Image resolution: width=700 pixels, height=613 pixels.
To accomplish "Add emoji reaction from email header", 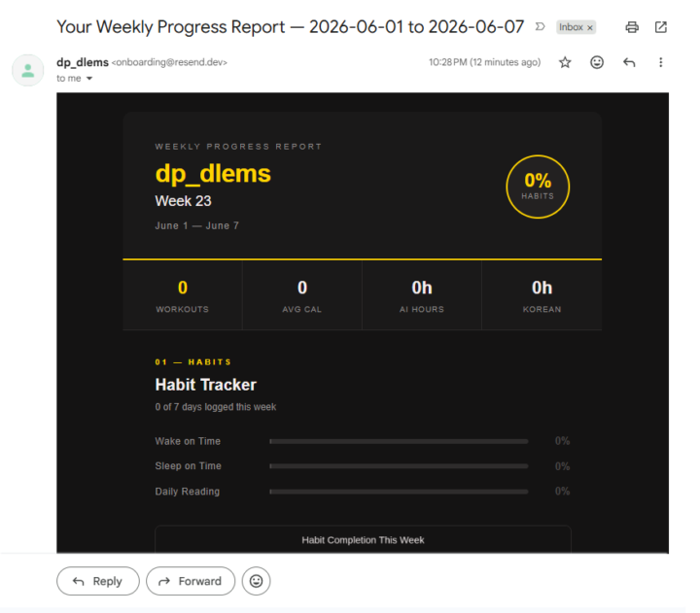I will [x=597, y=62].
